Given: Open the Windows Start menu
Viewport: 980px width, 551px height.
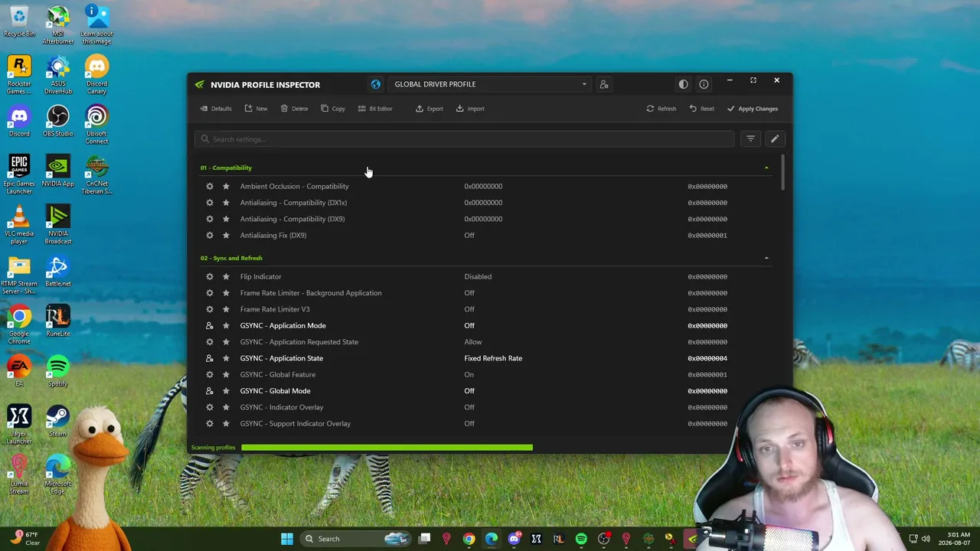Looking at the screenshot, I should point(287,539).
